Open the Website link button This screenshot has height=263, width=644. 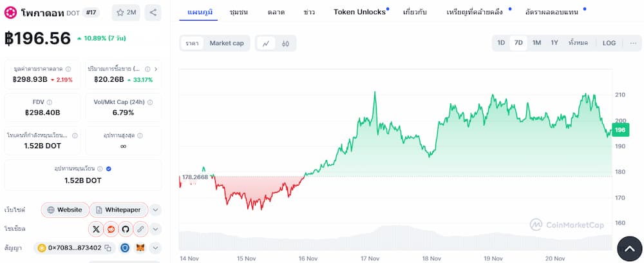tap(65, 210)
